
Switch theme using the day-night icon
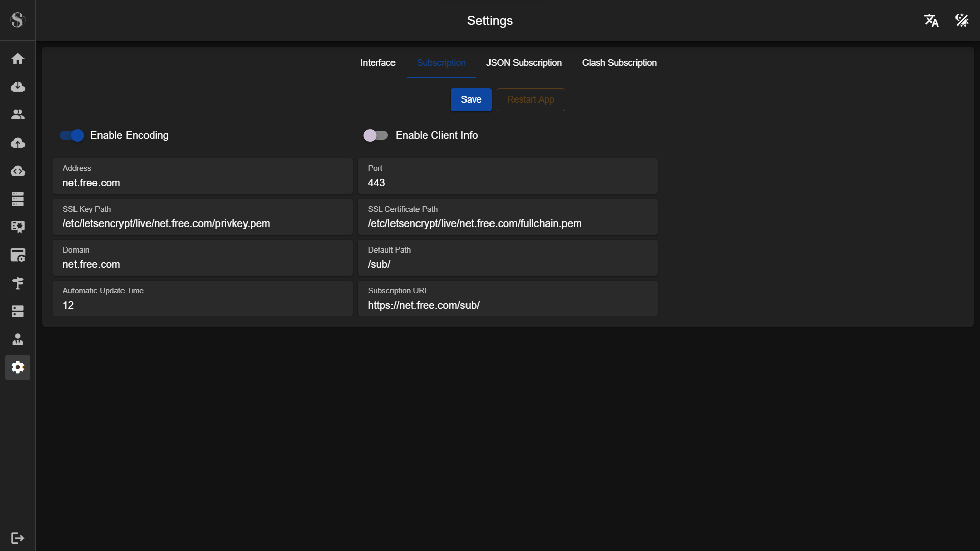pyautogui.click(x=962, y=20)
